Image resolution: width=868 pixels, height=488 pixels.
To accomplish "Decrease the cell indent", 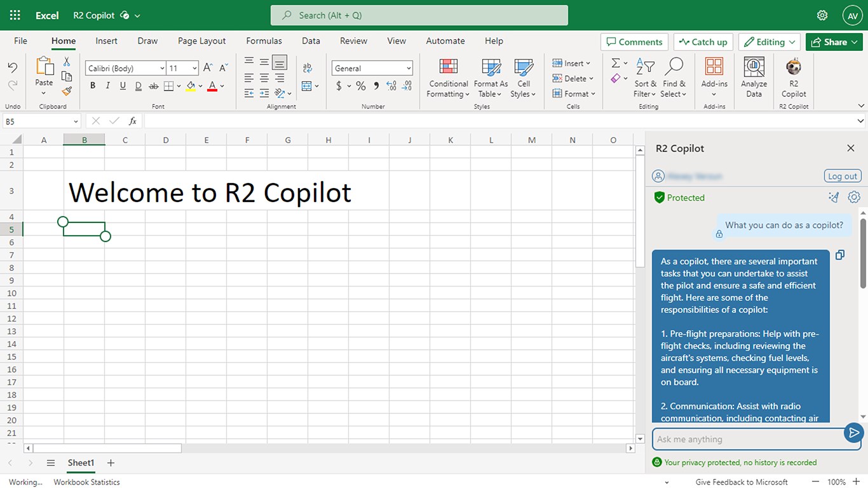I will (249, 93).
